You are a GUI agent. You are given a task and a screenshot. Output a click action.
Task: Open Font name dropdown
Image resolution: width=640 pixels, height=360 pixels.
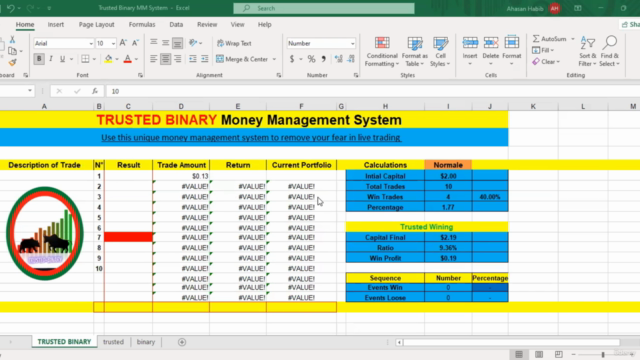tap(91, 43)
